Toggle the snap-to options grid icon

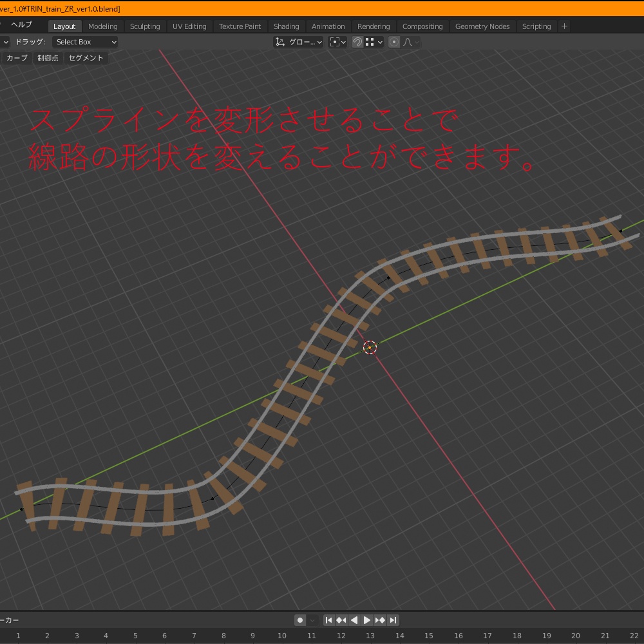(x=370, y=41)
